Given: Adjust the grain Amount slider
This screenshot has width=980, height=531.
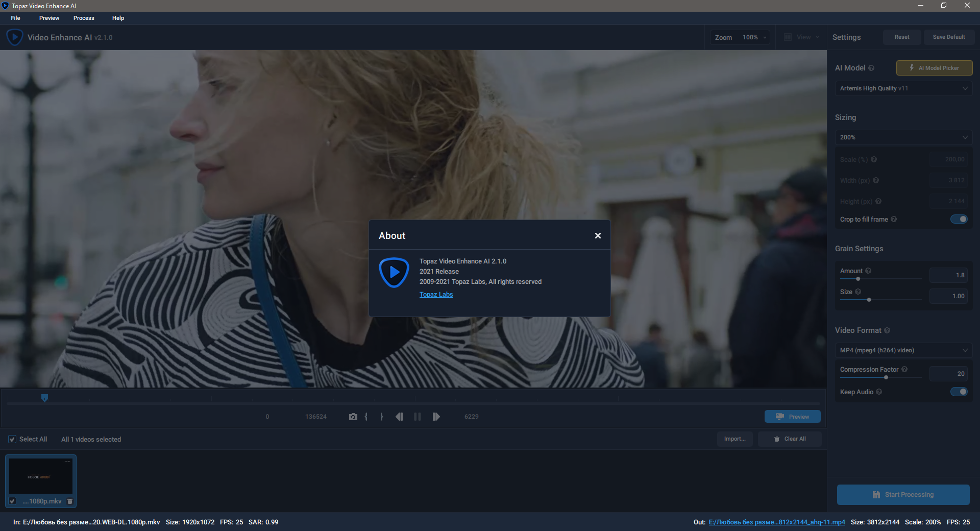Looking at the screenshot, I should tap(858, 279).
